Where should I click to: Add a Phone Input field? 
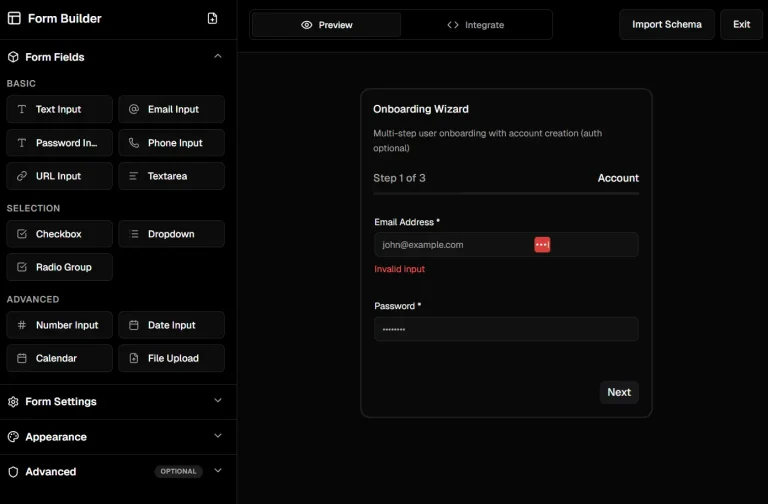pyautogui.click(x=172, y=143)
